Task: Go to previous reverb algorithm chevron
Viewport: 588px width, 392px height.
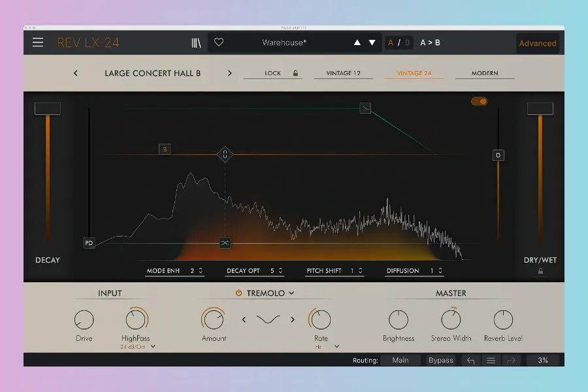Action: click(76, 73)
